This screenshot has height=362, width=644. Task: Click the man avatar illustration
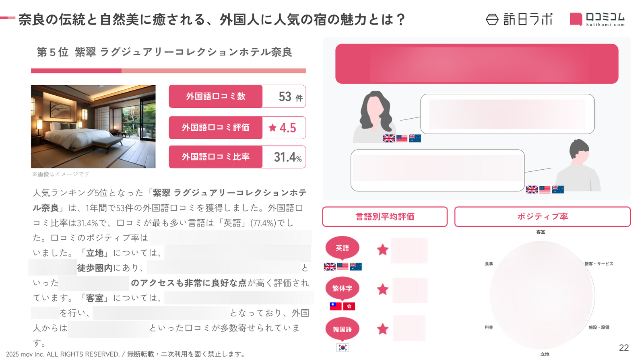tap(578, 165)
